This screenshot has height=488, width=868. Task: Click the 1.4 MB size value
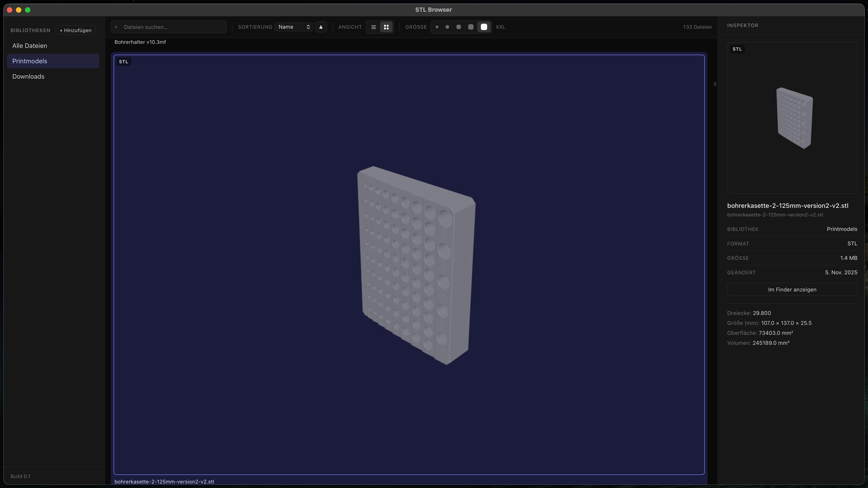point(849,258)
